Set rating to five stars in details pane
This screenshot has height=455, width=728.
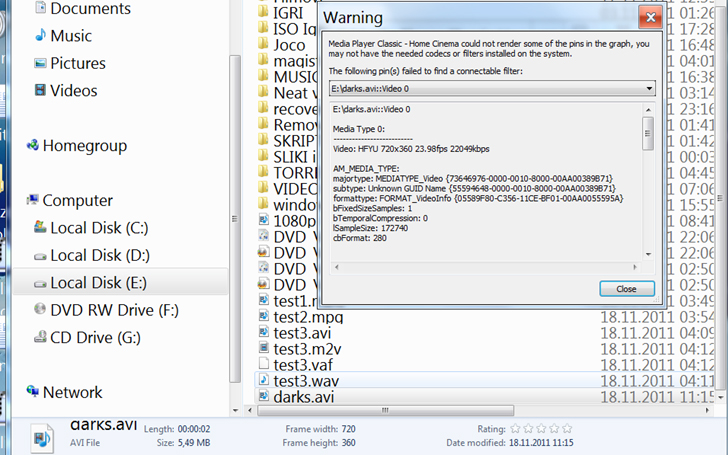(567, 429)
